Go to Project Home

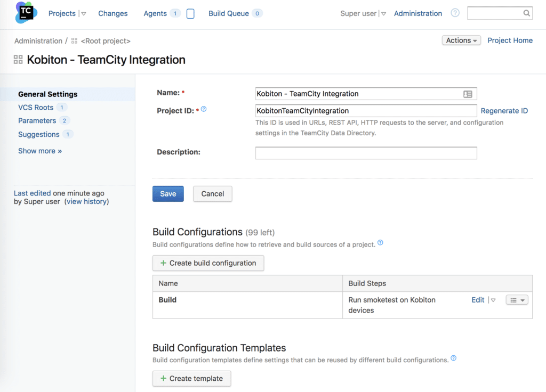tap(510, 40)
